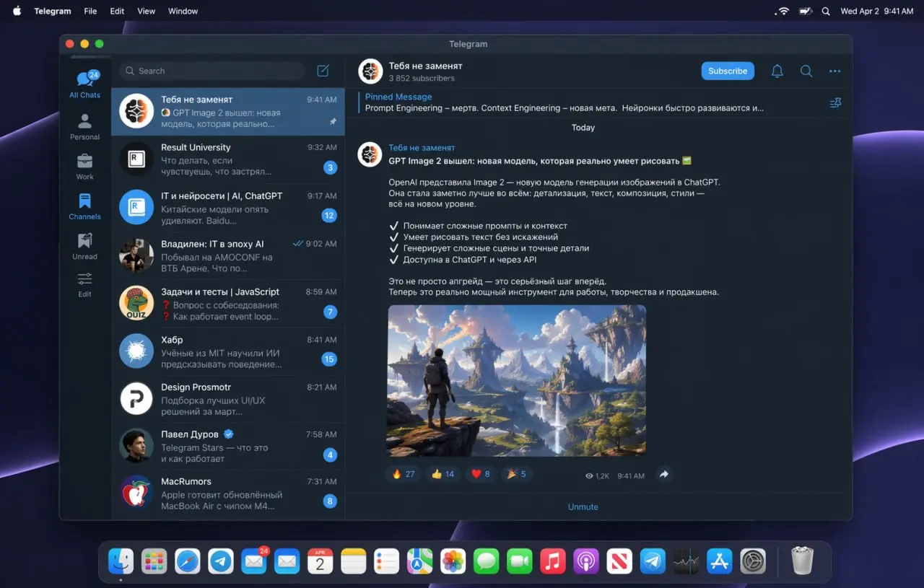Image resolution: width=924 pixels, height=588 pixels.
Task: Switch to the Personal folder
Action: [85, 126]
